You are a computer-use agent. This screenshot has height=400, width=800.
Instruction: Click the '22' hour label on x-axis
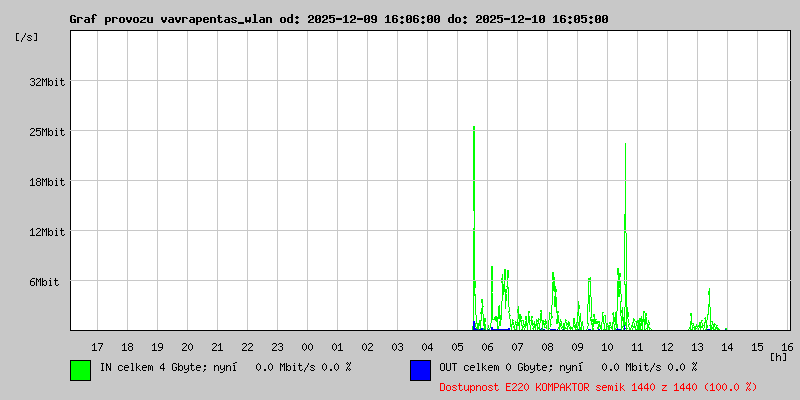247,347
